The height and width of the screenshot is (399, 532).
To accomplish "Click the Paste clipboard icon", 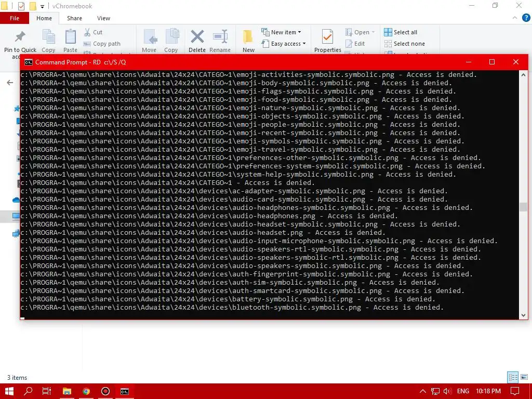I will (70, 37).
